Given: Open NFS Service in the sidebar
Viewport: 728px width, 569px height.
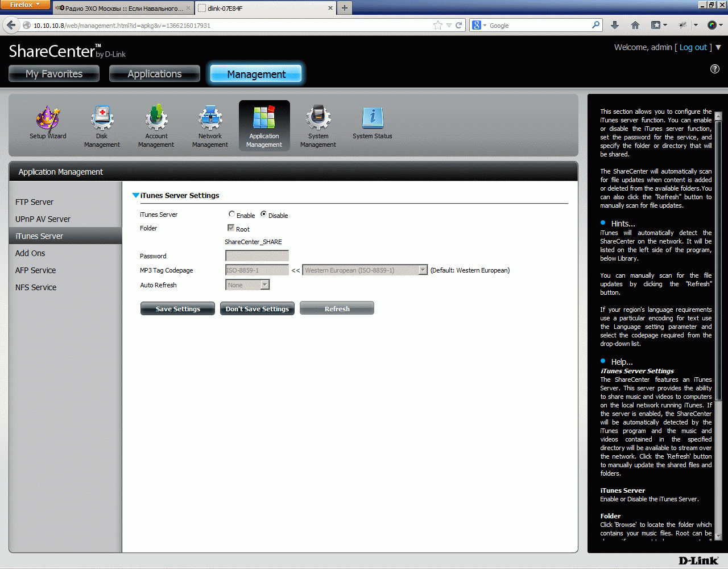Looking at the screenshot, I should click(36, 287).
